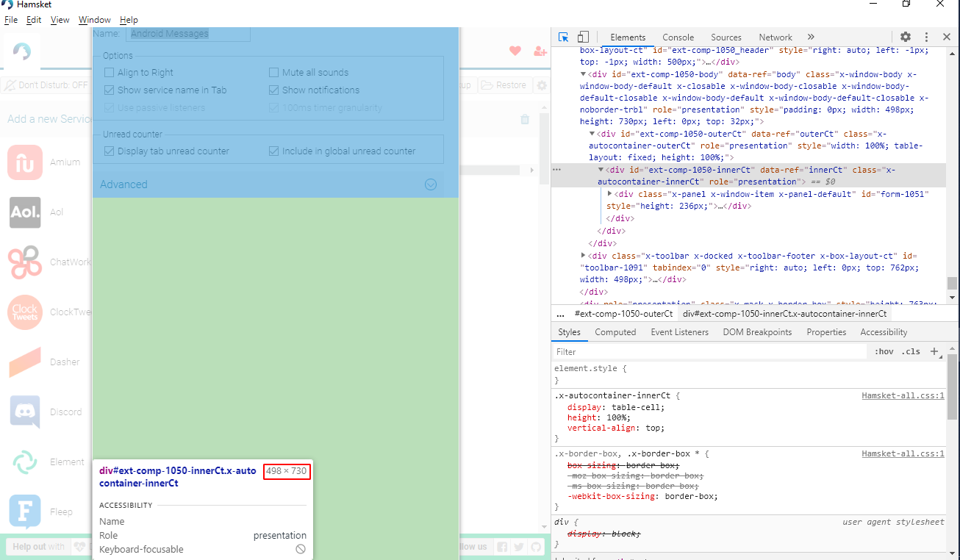Click the ChatWork service icon
960x560 pixels.
click(25, 262)
